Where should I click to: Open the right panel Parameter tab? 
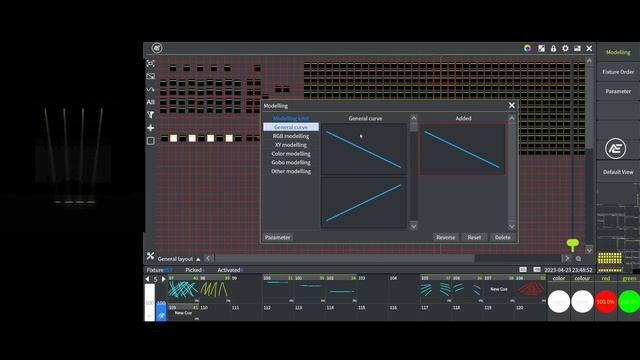[618, 91]
